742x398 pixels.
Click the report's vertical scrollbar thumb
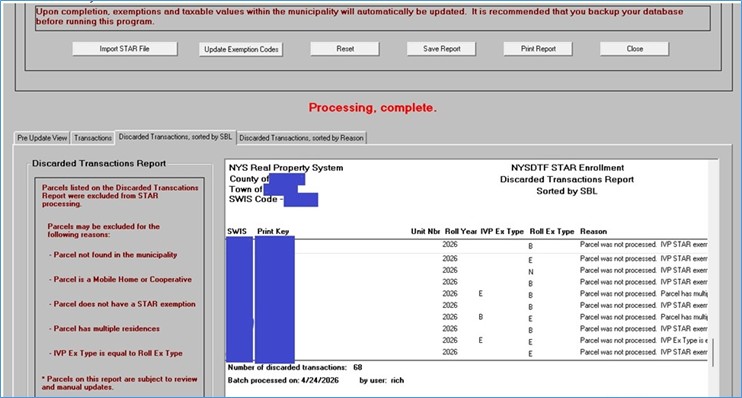click(712, 352)
